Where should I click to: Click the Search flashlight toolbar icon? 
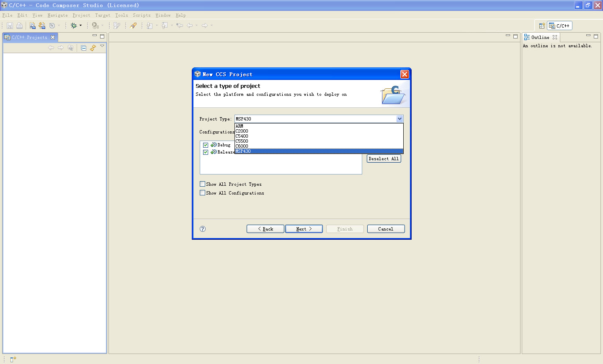[x=133, y=26]
